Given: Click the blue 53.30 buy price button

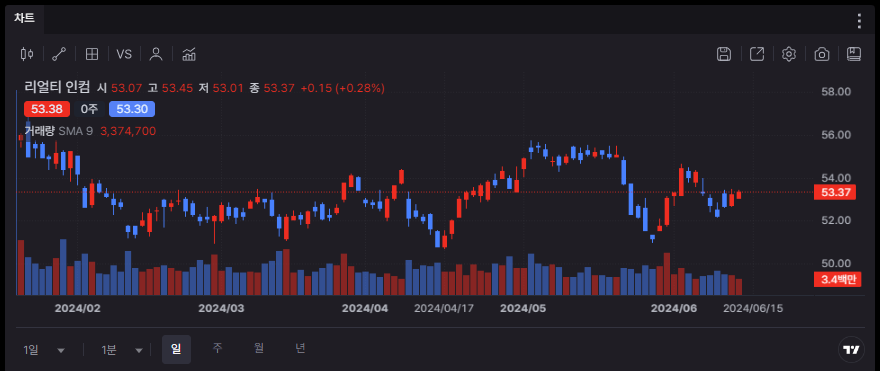Looking at the screenshot, I should 132,109.
